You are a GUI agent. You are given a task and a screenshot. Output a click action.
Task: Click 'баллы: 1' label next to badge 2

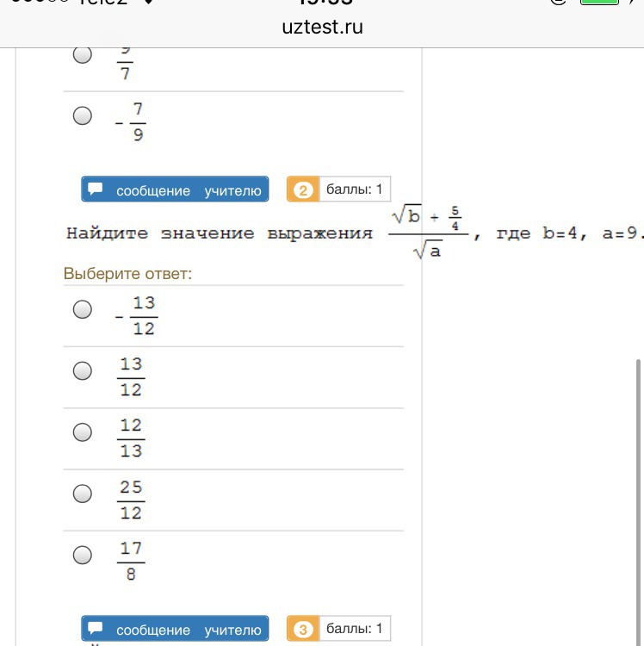(x=354, y=189)
